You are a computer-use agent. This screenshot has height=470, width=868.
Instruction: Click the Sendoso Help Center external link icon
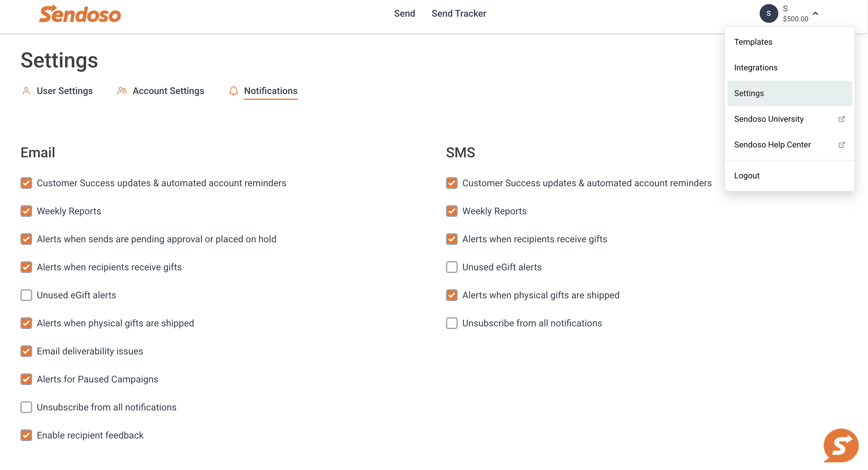(841, 145)
